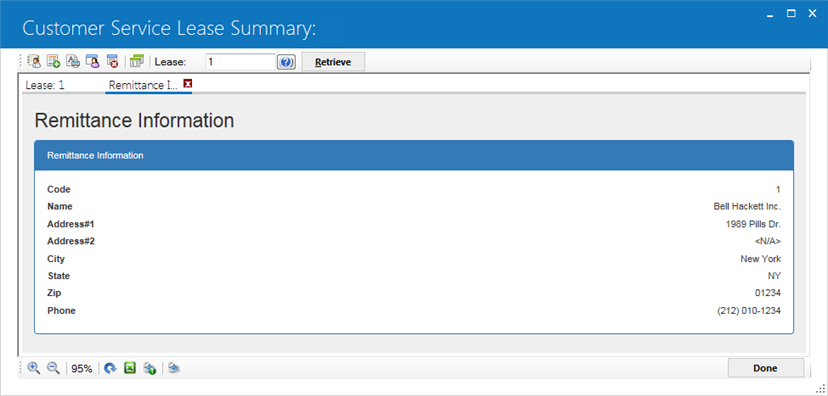
Task: Click the green tables layout icon
Action: pos(137,61)
